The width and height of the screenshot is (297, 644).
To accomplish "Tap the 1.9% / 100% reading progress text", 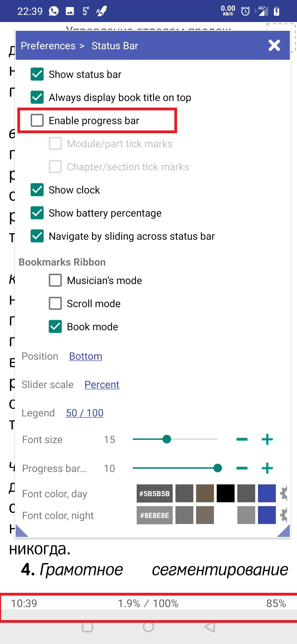I will [x=148, y=604].
